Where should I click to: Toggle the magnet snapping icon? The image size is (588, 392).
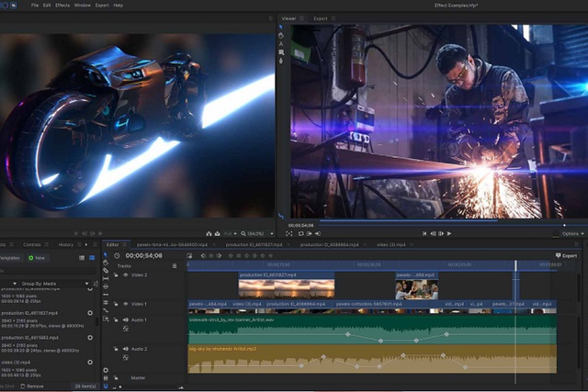106,386
